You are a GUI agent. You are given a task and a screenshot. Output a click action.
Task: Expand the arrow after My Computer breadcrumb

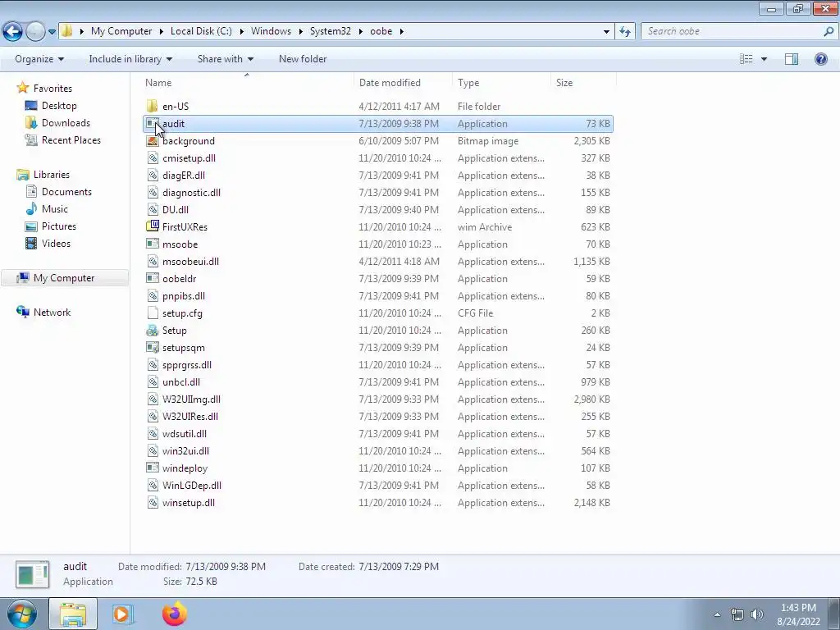(x=161, y=32)
